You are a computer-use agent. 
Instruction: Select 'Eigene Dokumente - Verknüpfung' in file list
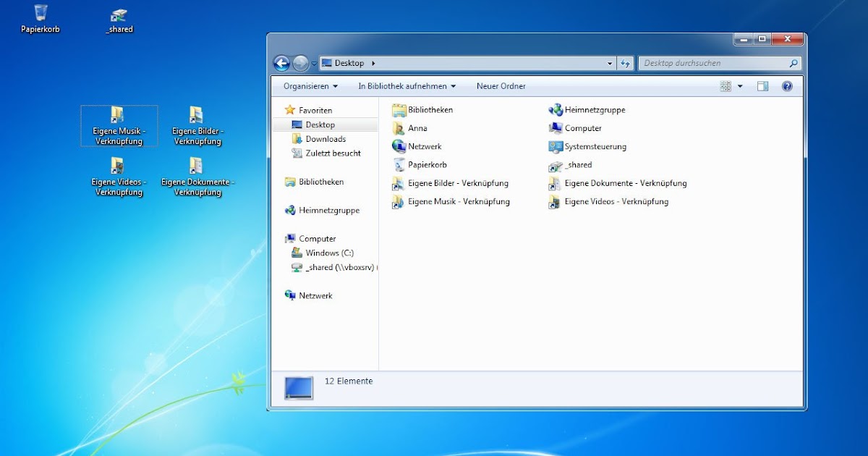click(x=618, y=183)
